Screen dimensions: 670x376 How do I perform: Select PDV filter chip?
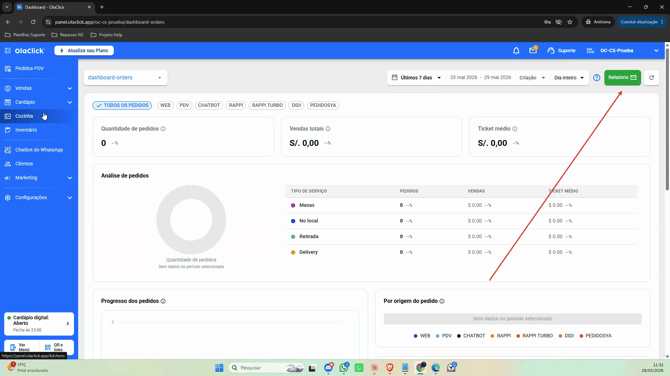184,105
